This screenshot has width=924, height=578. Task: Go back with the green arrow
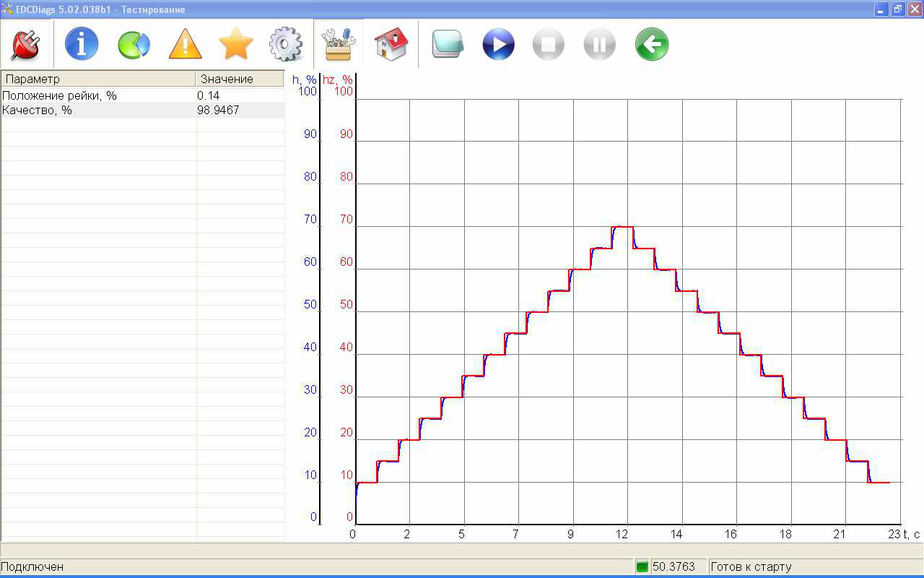652,45
